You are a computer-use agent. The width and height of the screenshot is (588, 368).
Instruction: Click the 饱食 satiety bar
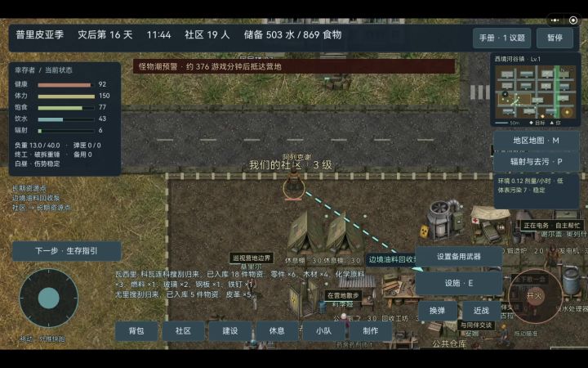tap(66, 108)
